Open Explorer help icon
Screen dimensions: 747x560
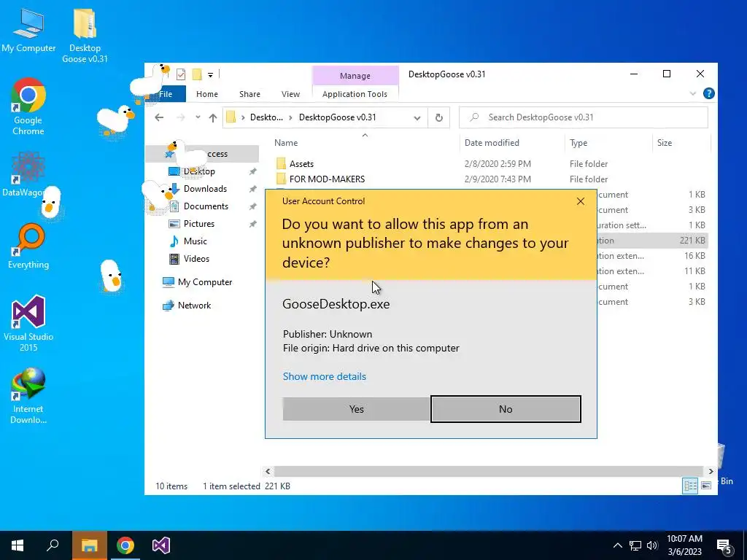[x=708, y=93]
